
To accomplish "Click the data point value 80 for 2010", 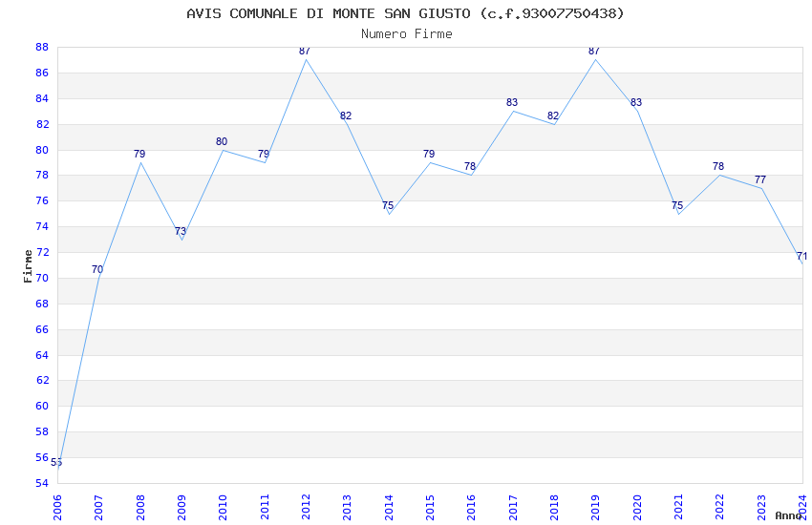I will click(222, 141).
